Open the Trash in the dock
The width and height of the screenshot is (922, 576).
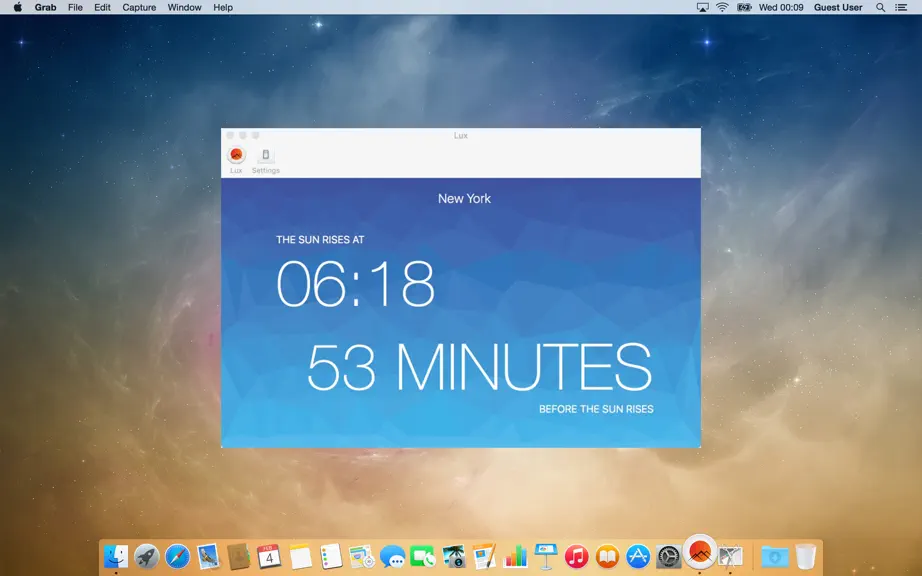pos(806,556)
